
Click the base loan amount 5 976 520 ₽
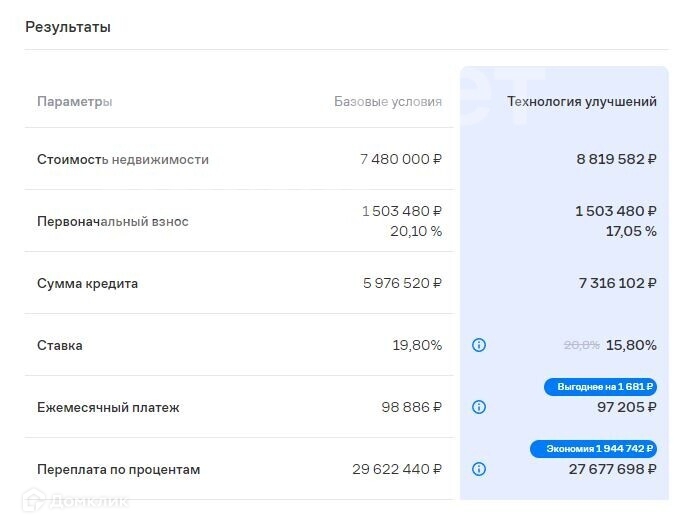(x=402, y=283)
